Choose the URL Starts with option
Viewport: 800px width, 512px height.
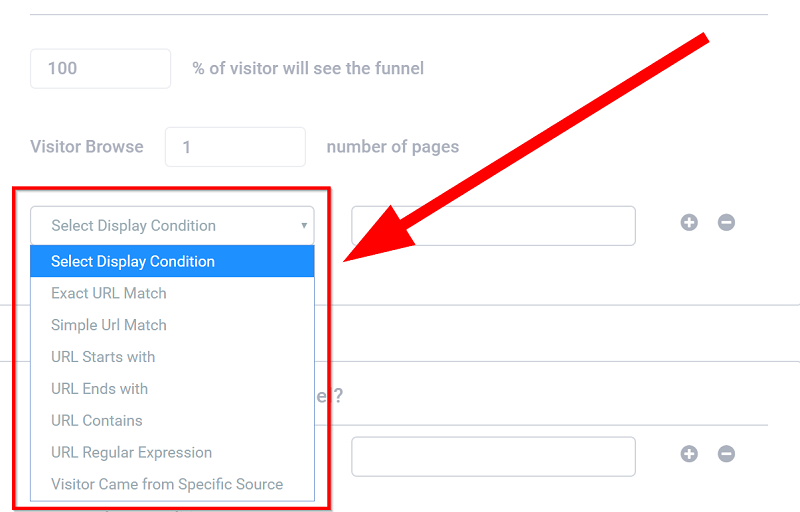103,357
